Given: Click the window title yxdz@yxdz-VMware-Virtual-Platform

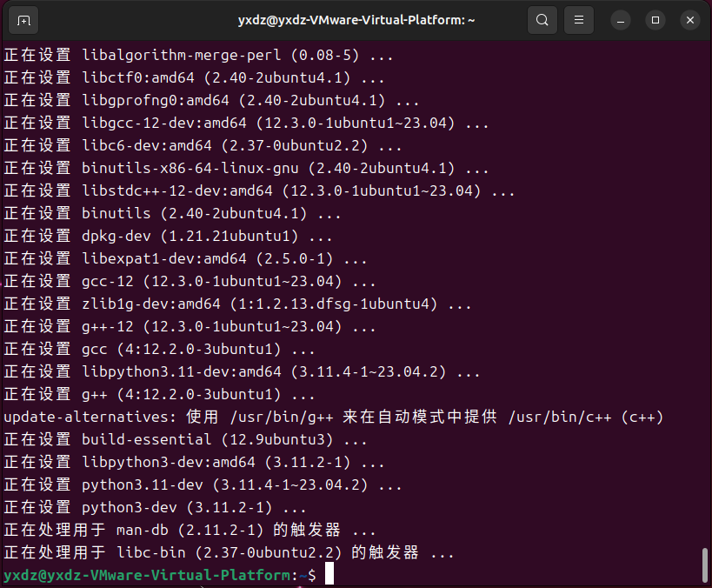Looking at the screenshot, I should coord(356,21).
